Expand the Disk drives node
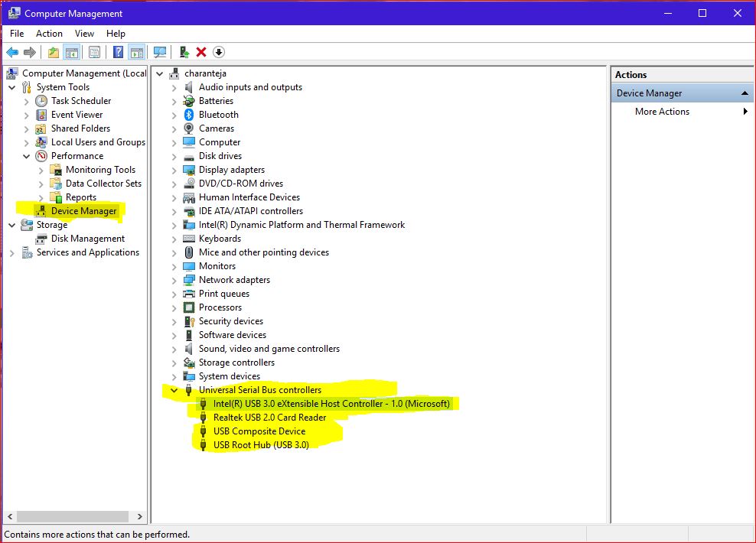 [x=174, y=156]
